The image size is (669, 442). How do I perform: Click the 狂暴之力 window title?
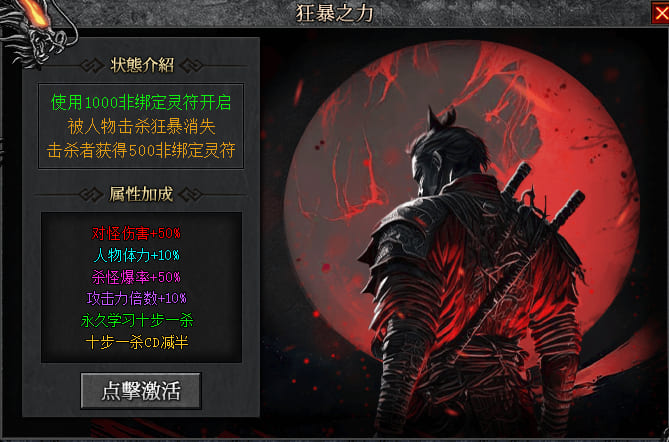point(334,13)
